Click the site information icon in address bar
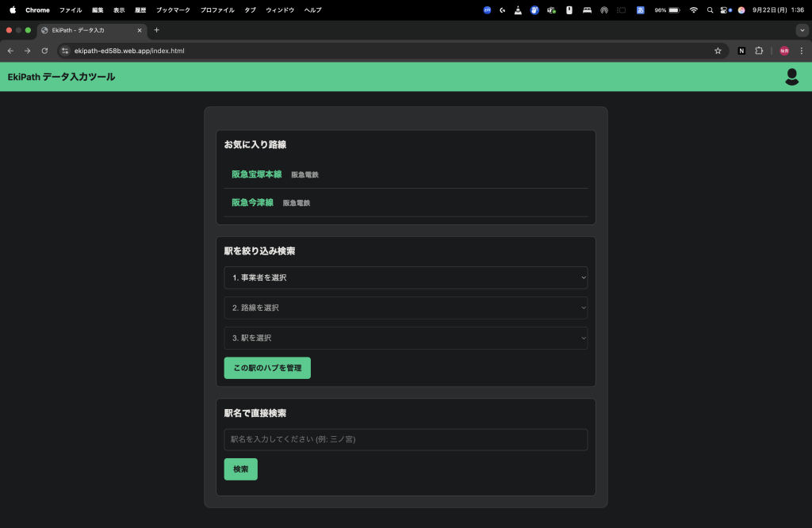The width and height of the screenshot is (812, 528). click(x=66, y=51)
